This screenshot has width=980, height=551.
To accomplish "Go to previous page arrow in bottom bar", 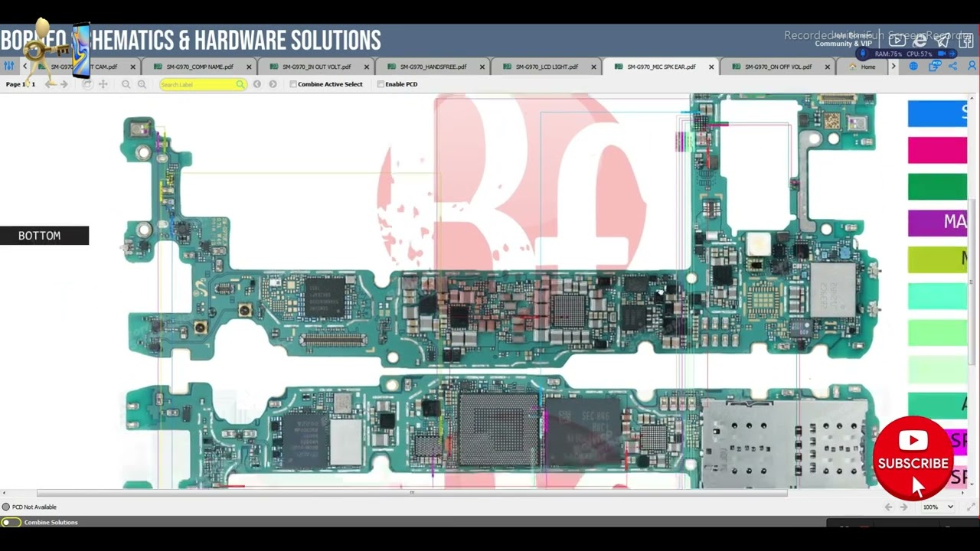I will coord(888,507).
